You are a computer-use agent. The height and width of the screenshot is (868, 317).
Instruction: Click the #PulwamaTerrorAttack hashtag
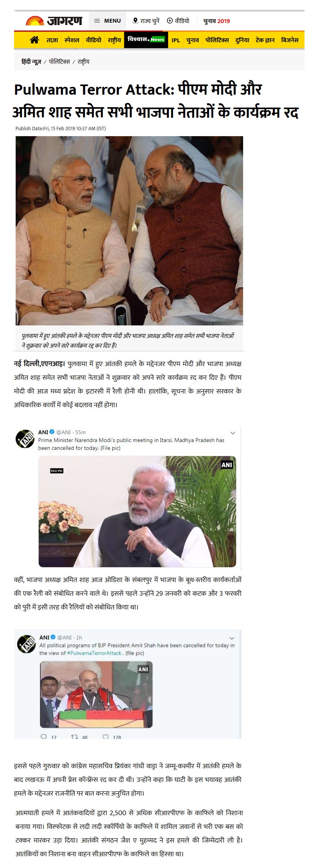tap(94, 653)
